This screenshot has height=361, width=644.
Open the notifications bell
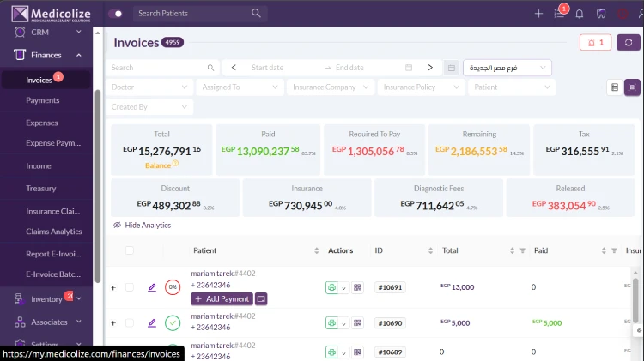580,14
